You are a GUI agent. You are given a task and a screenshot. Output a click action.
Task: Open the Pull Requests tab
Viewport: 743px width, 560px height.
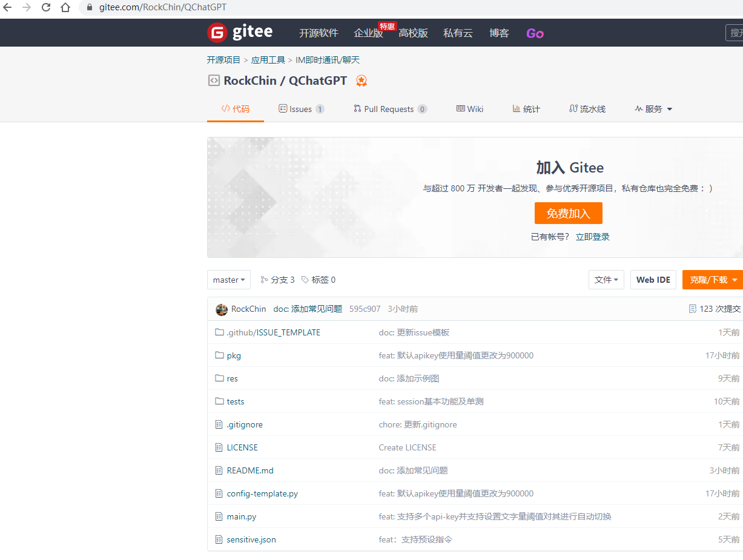(x=389, y=109)
